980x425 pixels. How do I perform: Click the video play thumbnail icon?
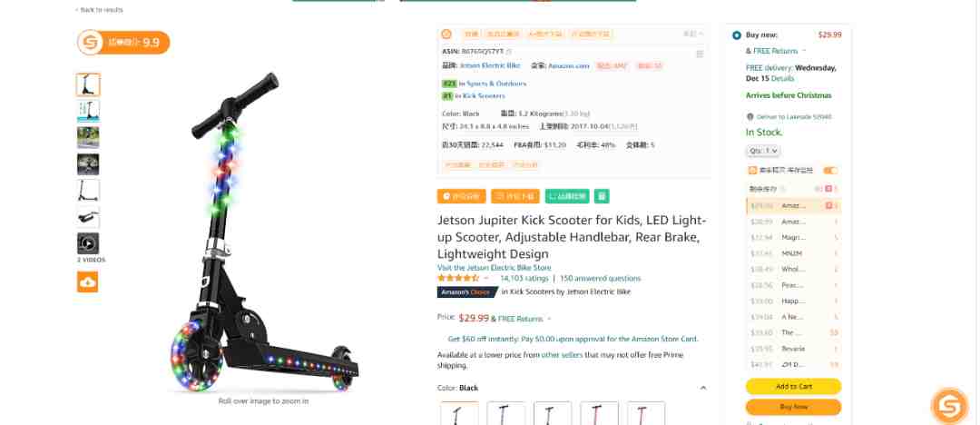click(88, 243)
